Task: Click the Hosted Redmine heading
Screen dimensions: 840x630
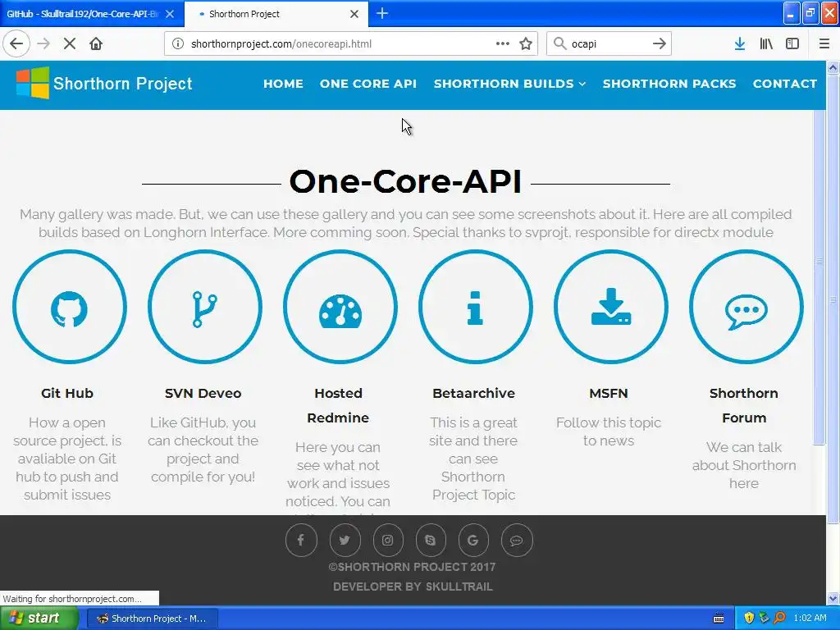Action: 338,405
